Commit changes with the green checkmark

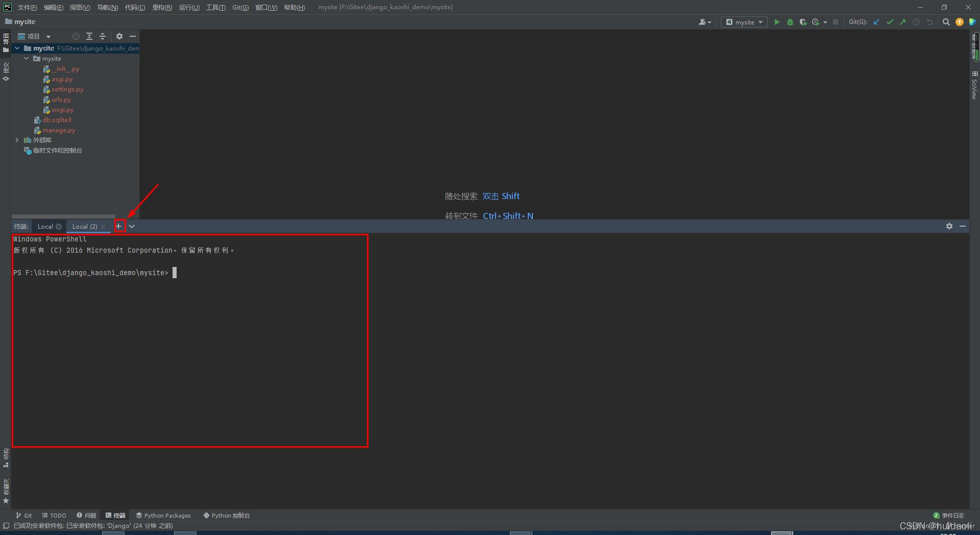(890, 22)
